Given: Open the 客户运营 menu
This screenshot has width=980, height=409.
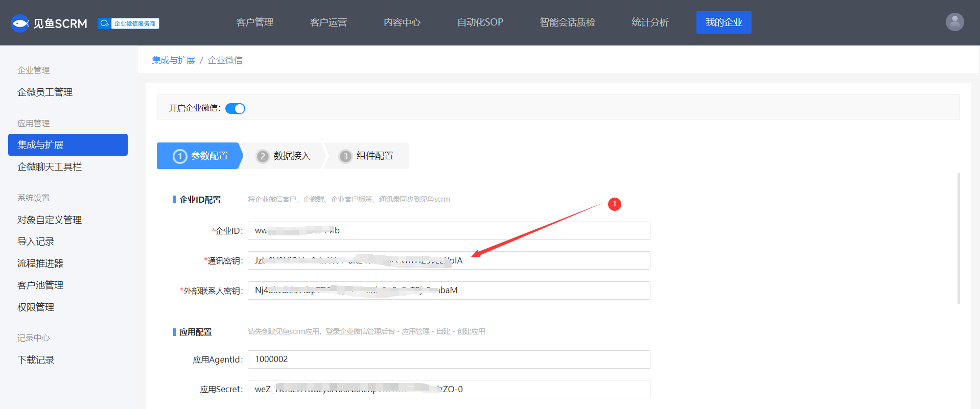Looking at the screenshot, I should point(329,22).
